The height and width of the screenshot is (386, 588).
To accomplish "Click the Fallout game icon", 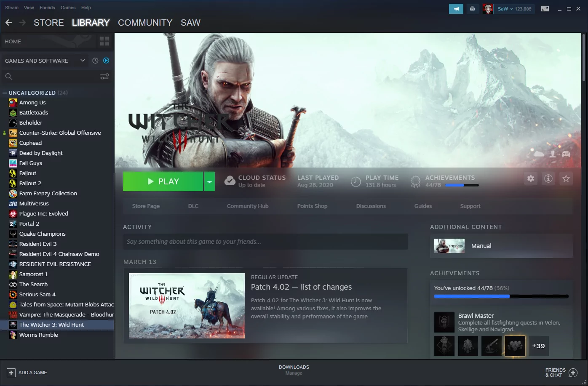I will click(13, 173).
